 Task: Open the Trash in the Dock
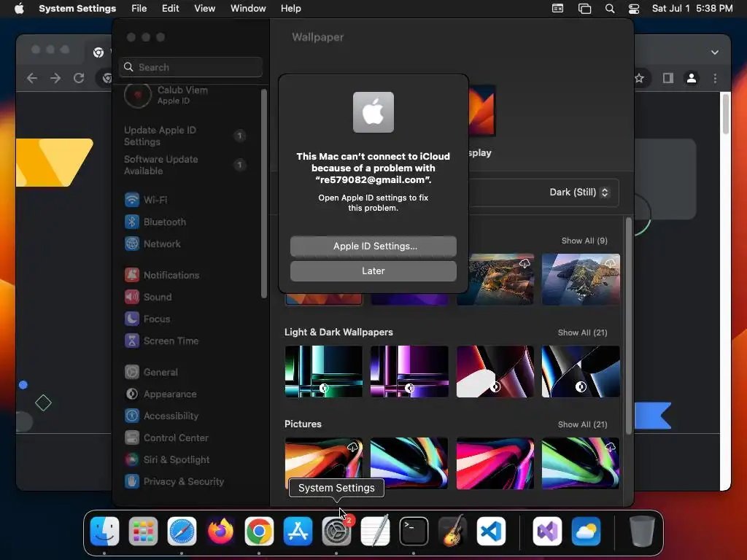(x=642, y=531)
